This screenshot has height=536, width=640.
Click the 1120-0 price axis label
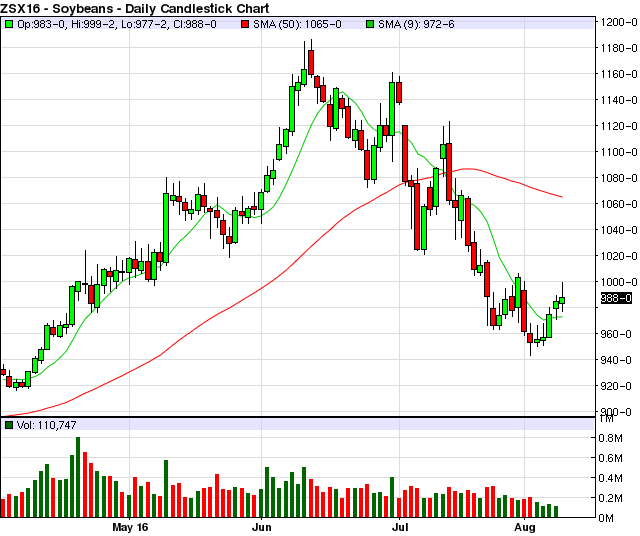(x=618, y=126)
